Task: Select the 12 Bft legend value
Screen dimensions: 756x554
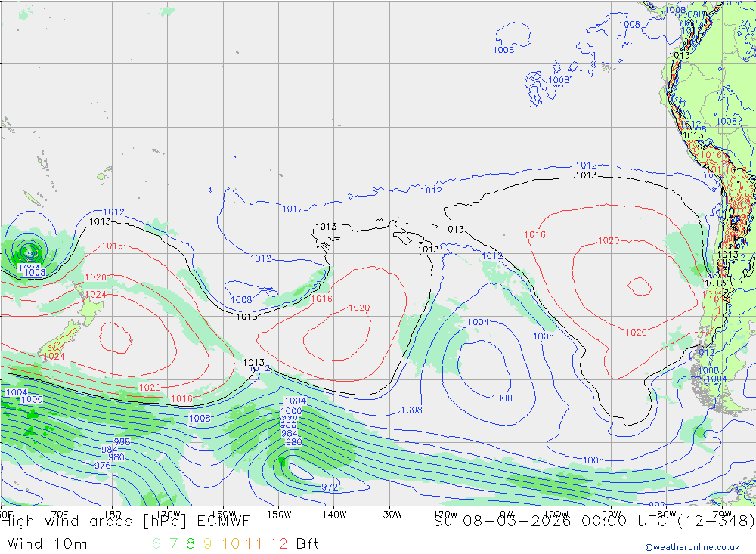Action: [x=279, y=544]
